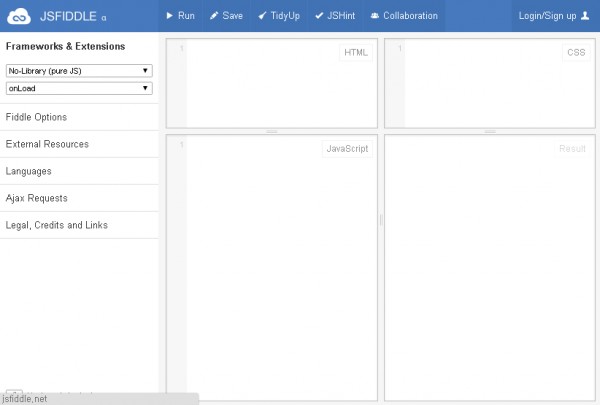Expand Fiddle Options section
Image resolution: width=600 pixels, height=405 pixels.
[x=79, y=117]
